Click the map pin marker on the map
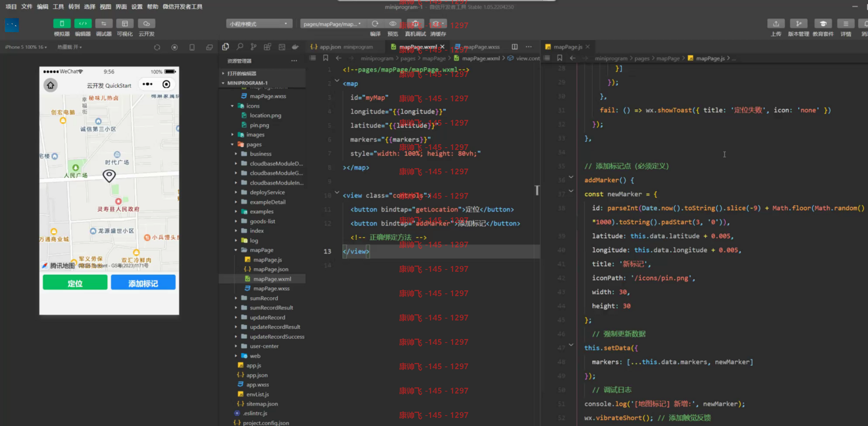This screenshot has height=426, width=868. click(x=109, y=176)
